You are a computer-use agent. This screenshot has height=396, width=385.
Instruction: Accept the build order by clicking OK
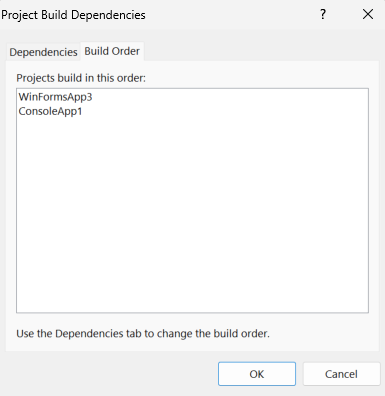coord(257,374)
